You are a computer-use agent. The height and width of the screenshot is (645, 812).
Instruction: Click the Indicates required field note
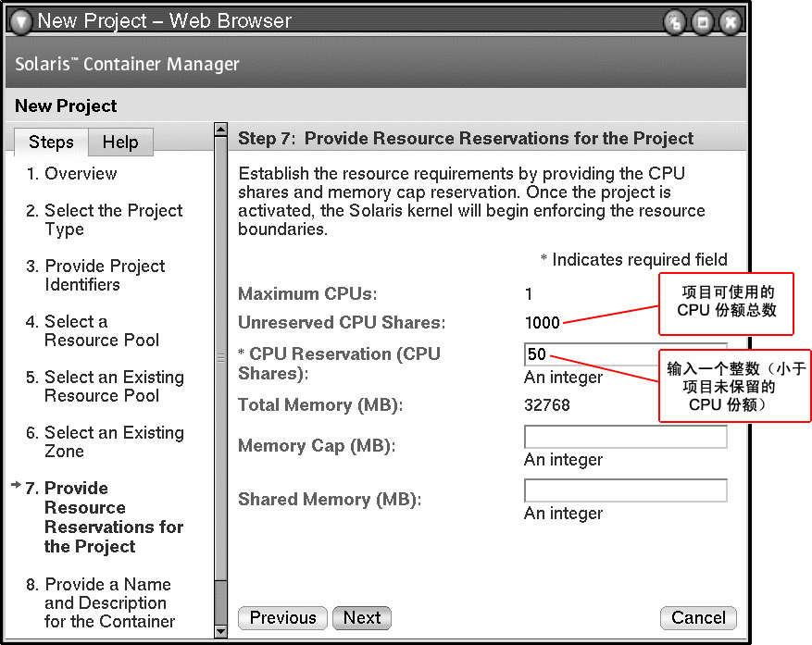coord(634,259)
